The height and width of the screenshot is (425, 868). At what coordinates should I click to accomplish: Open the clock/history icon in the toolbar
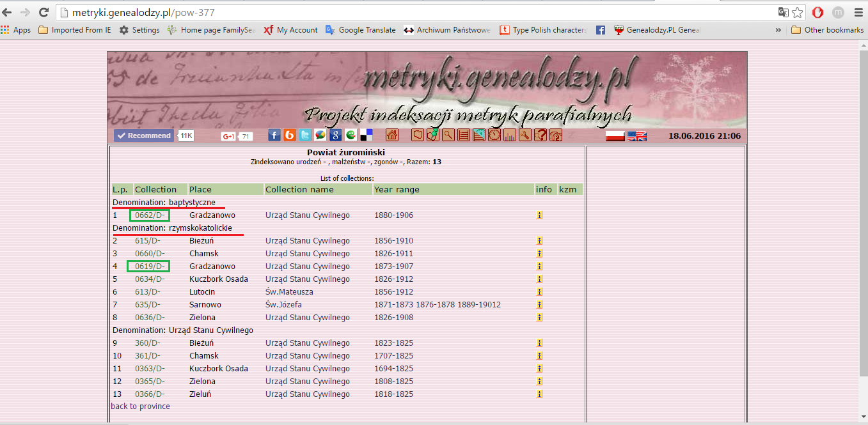point(494,135)
